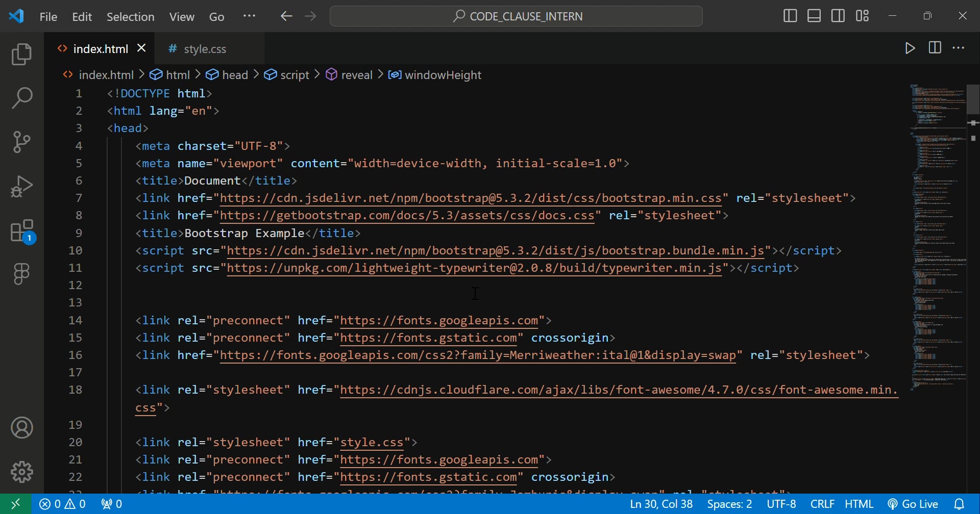Viewport: 980px width, 514px height.
Task: Click the errors and warnings status indicator
Action: click(x=62, y=503)
